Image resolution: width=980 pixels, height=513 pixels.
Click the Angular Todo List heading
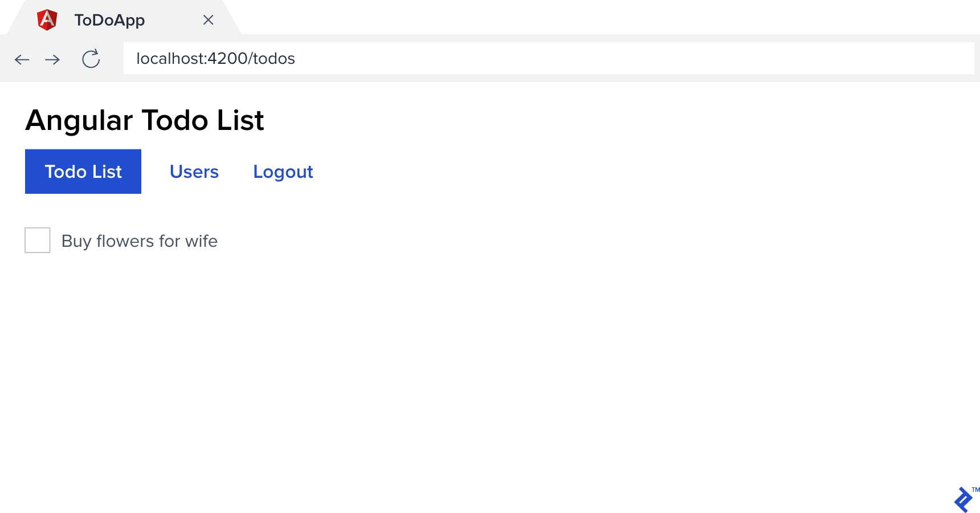pyautogui.click(x=144, y=120)
